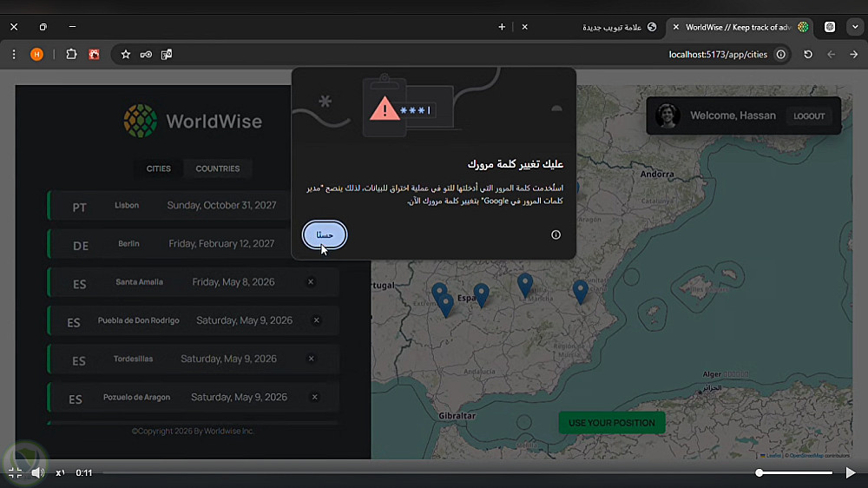
Task: Open the WorldWise browser tab
Action: 739,27
